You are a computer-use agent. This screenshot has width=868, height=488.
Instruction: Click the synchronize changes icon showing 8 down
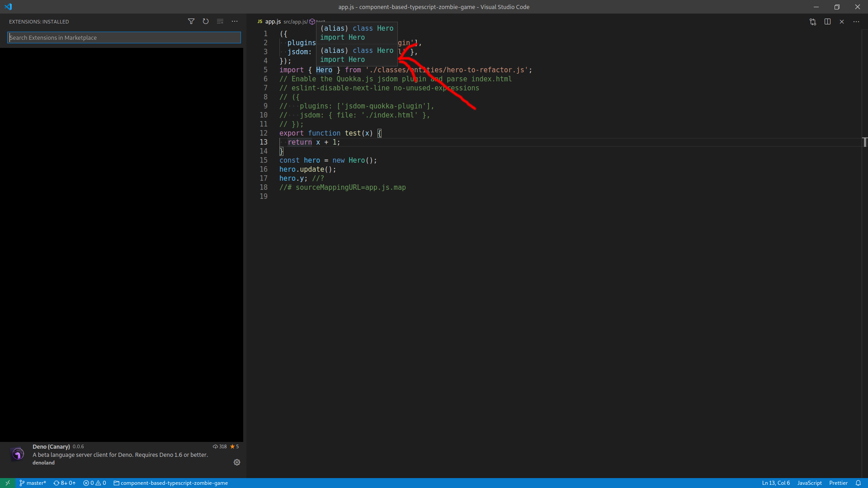pyautogui.click(x=64, y=483)
